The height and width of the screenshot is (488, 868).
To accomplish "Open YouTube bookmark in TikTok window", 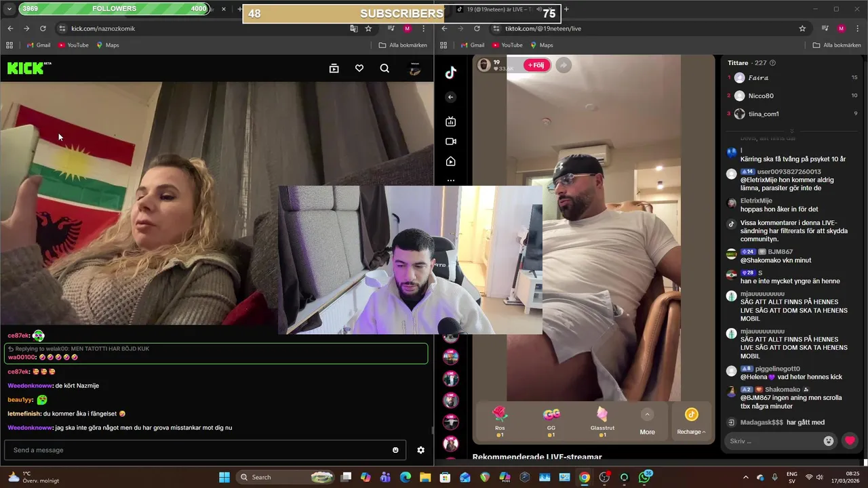I will (x=507, y=45).
